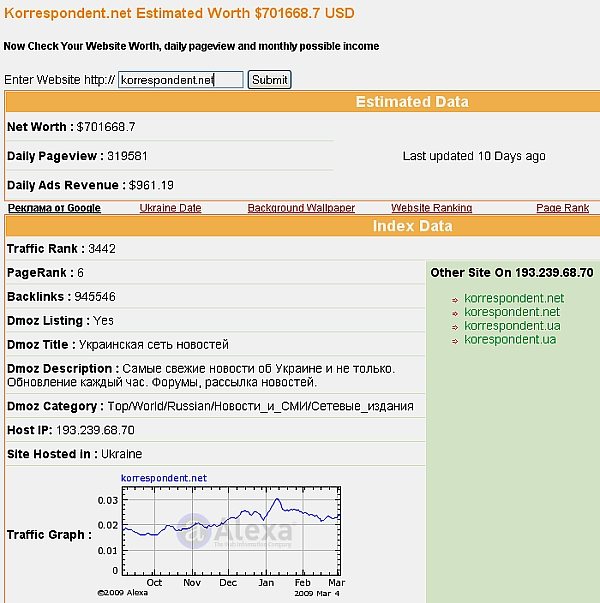
Task: Click the bullet icon beside korespondent.ua
Action: 454,340
